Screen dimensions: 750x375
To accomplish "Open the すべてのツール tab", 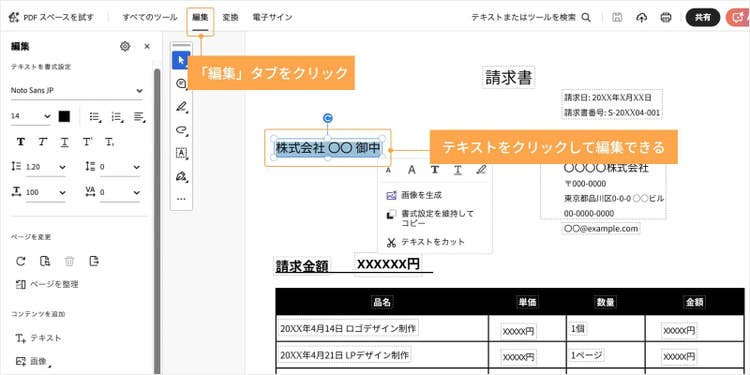I will (x=149, y=18).
